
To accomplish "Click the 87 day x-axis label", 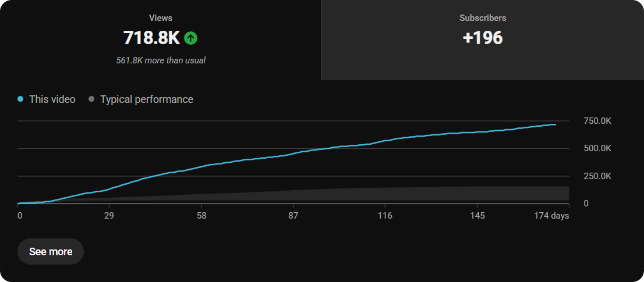I will (x=293, y=216).
